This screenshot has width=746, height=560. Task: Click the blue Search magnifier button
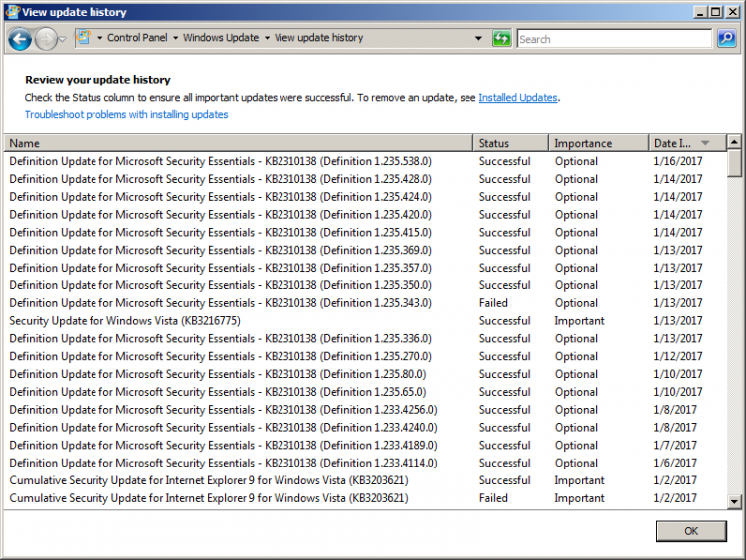pyautogui.click(x=726, y=38)
